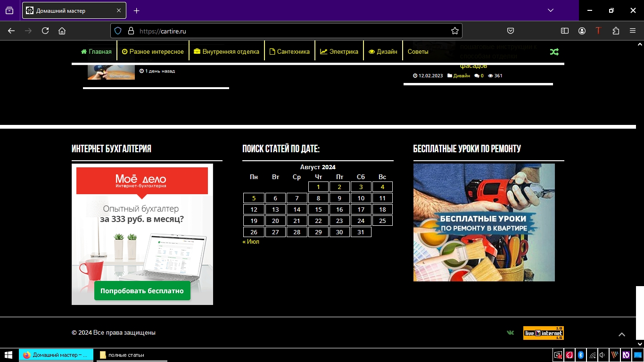
Task: Bookmark this page with star icon
Action: (x=455, y=31)
